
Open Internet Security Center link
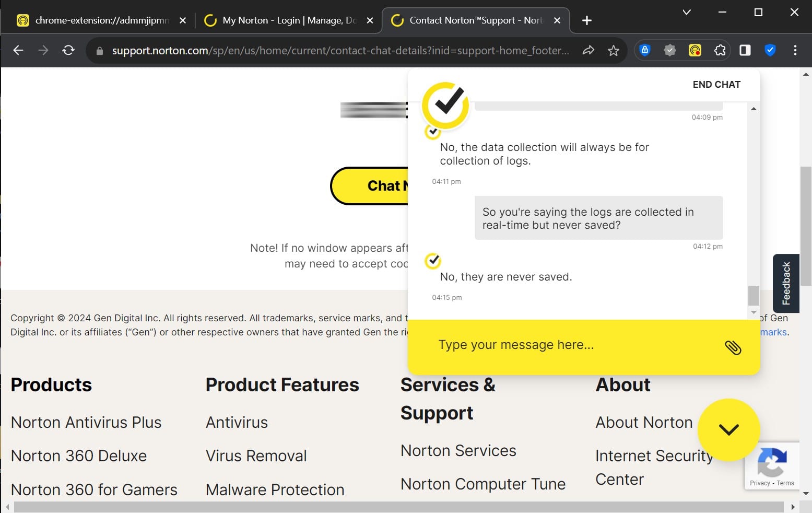pyautogui.click(x=654, y=468)
